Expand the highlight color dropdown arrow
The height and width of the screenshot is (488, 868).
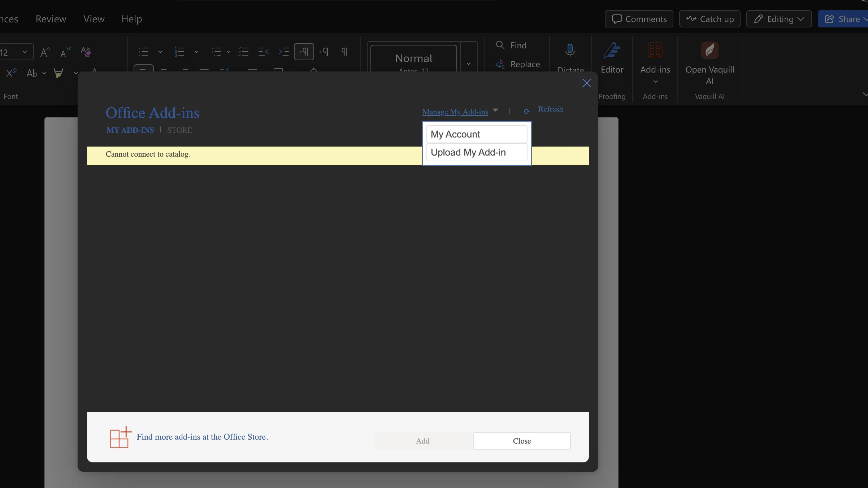click(x=75, y=73)
